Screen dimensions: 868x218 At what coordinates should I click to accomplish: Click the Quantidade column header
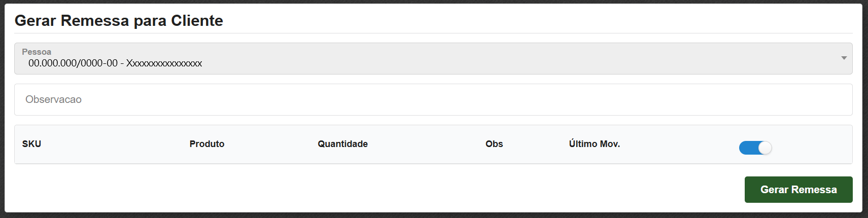[x=342, y=144]
